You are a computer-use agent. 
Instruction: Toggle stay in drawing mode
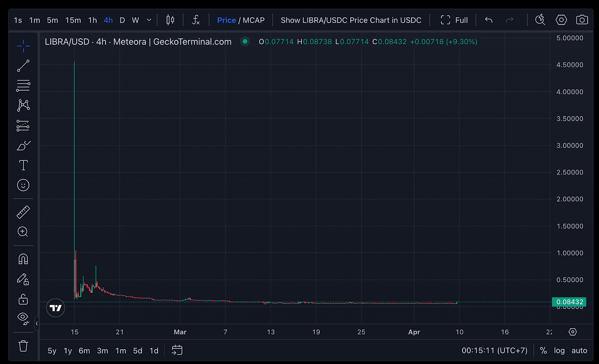(23, 279)
